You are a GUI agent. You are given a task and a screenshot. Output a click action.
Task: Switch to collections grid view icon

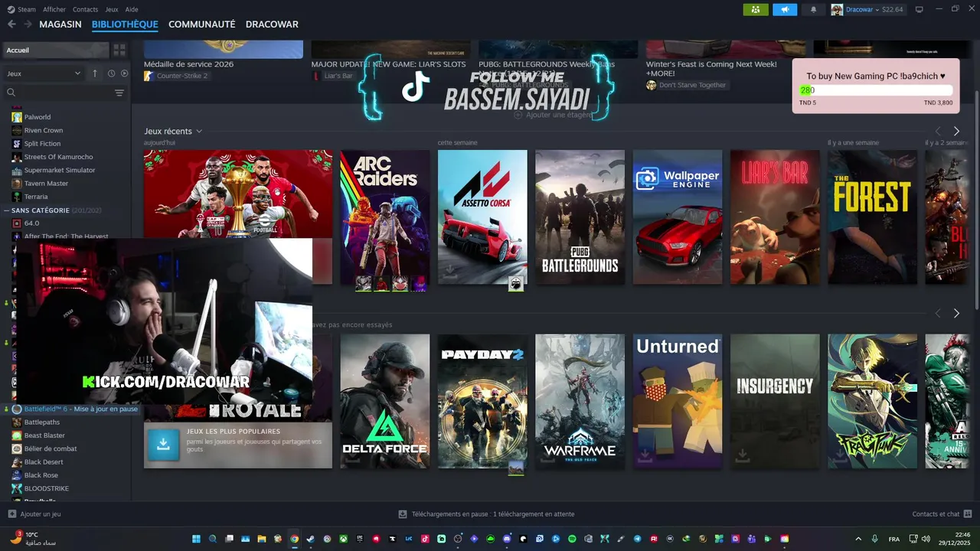pos(119,50)
